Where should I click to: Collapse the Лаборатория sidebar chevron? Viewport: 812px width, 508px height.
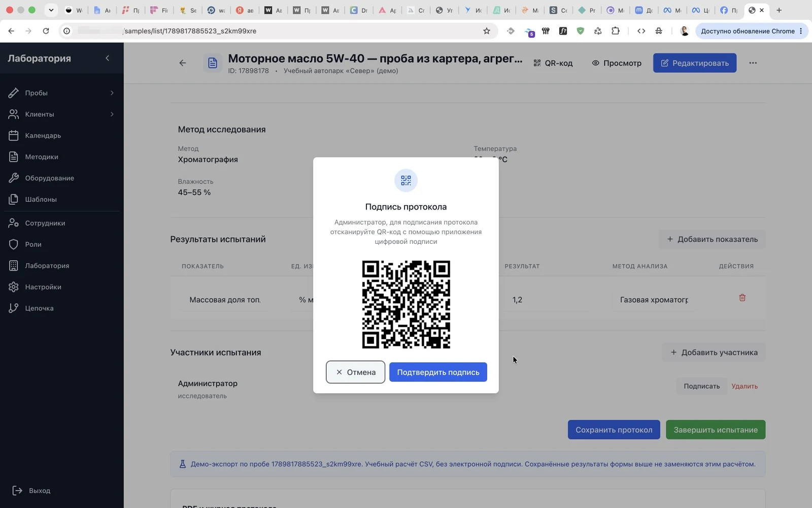pyautogui.click(x=107, y=58)
